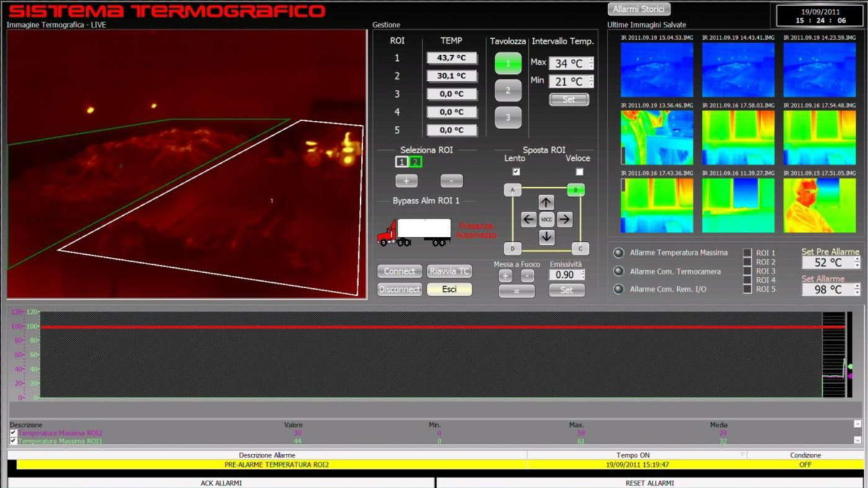The height and width of the screenshot is (488, 868).
Task: Select corner C of the ROI
Action: click(580, 249)
